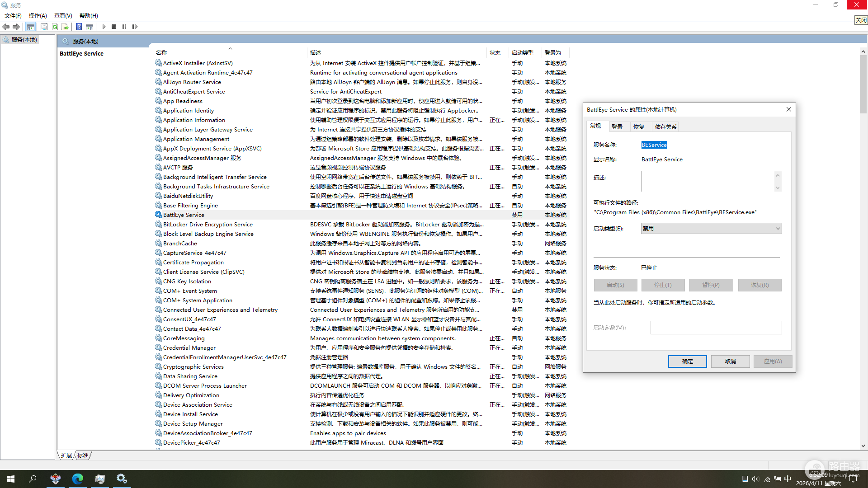
Task: Click the 恢复(R) service button next to 暂停(P)
Action: (x=759, y=285)
